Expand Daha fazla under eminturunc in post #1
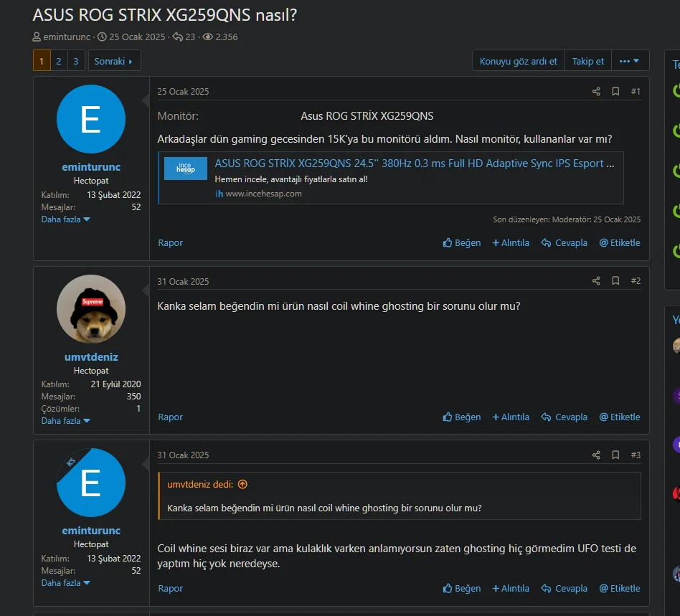 [65, 219]
